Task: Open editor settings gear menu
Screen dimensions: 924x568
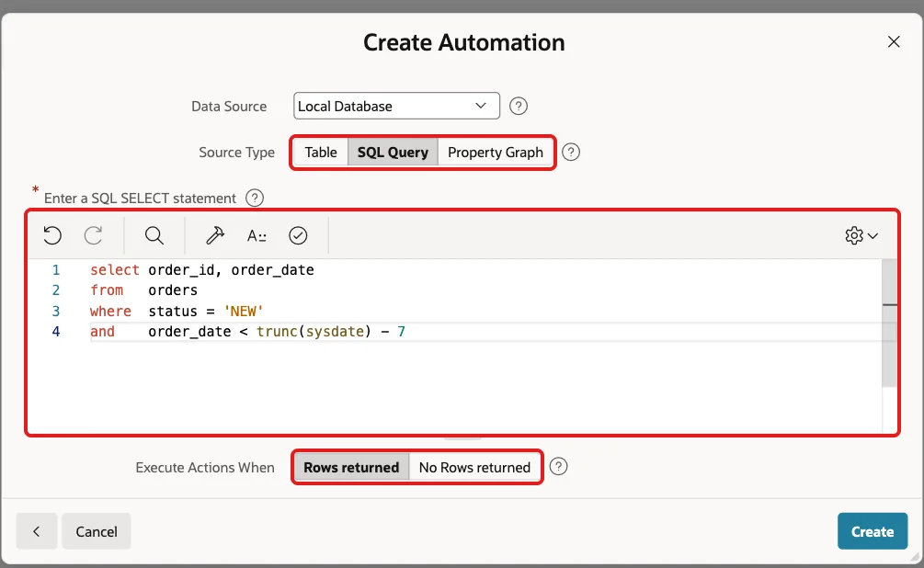Action: 861,235
